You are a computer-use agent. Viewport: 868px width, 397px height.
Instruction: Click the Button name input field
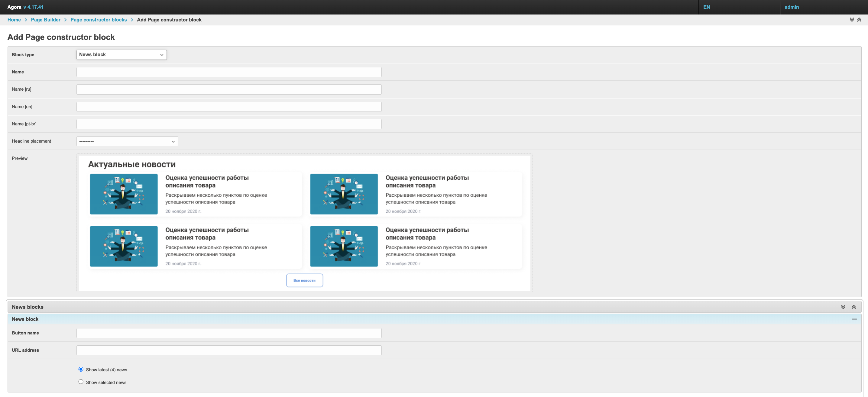click(x=229, y=333)
